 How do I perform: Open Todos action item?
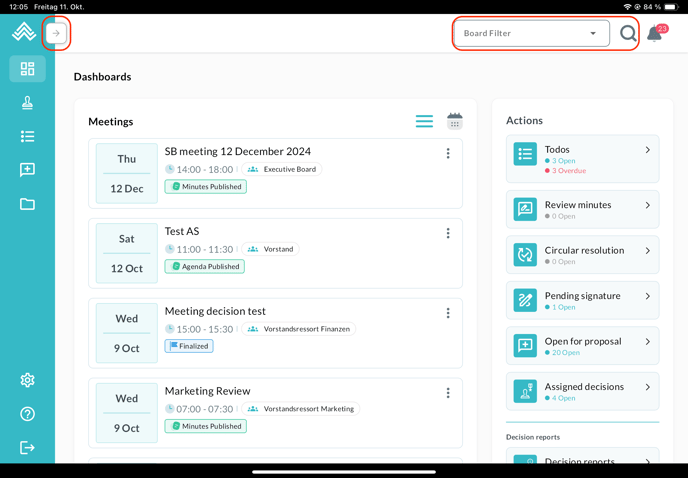coord(582,159)
